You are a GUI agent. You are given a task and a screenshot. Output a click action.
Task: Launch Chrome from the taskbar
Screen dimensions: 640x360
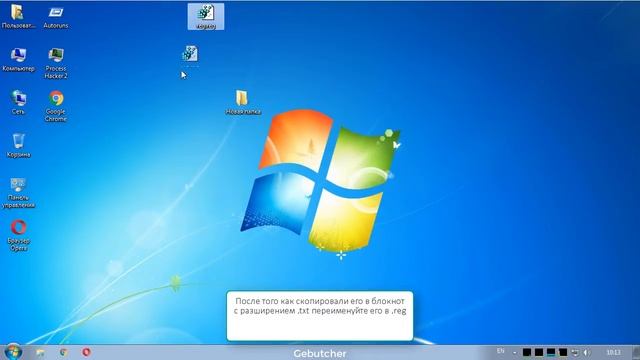(x=63, y=352)
